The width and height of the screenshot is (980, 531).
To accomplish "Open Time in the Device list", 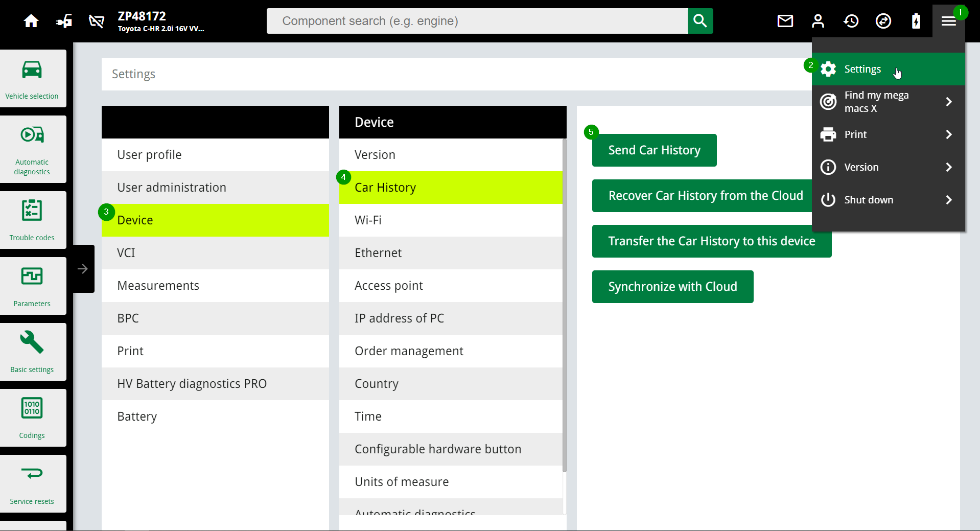I will [x=451, y=417].
